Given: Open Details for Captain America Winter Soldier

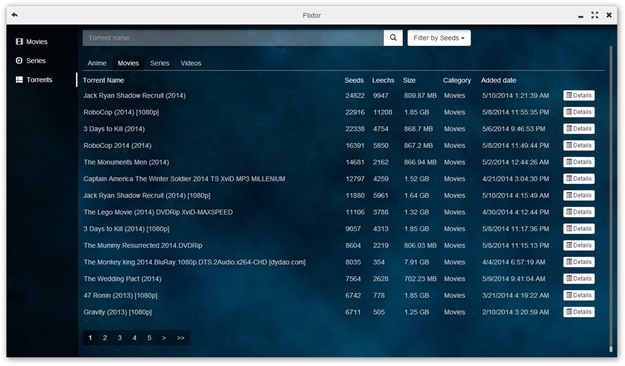Looking at the screenshot, I should [579, 179].
